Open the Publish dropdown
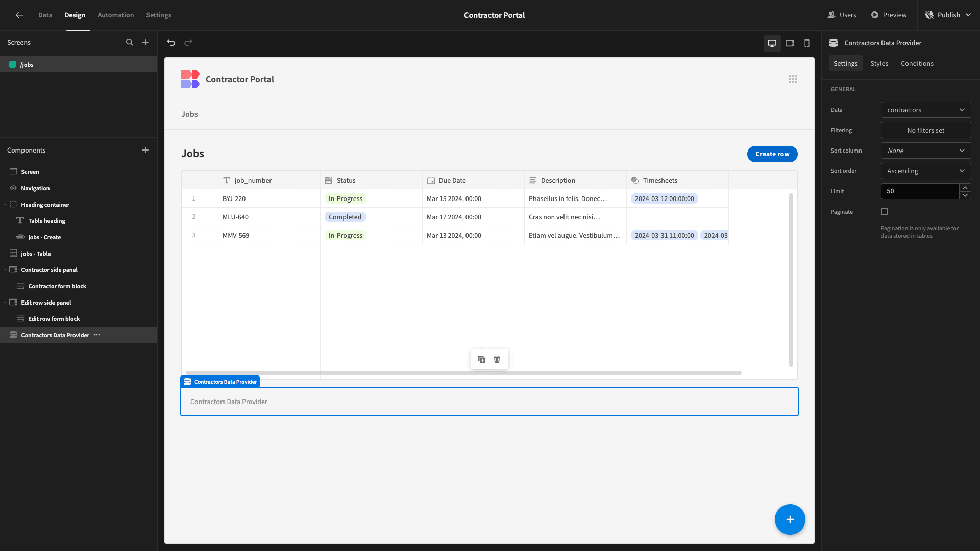Image resolution: width=980 pixels, height=551 pixels. point(949,15)
